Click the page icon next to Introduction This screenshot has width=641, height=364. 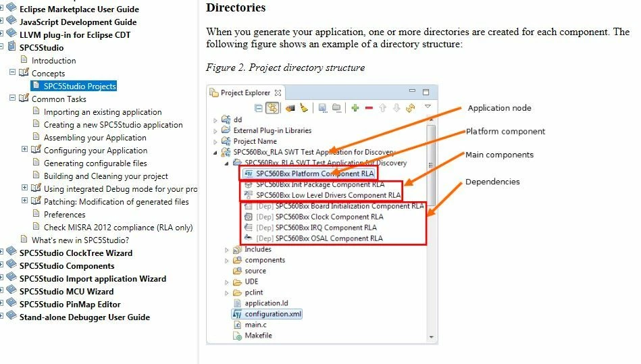[24, 59]
